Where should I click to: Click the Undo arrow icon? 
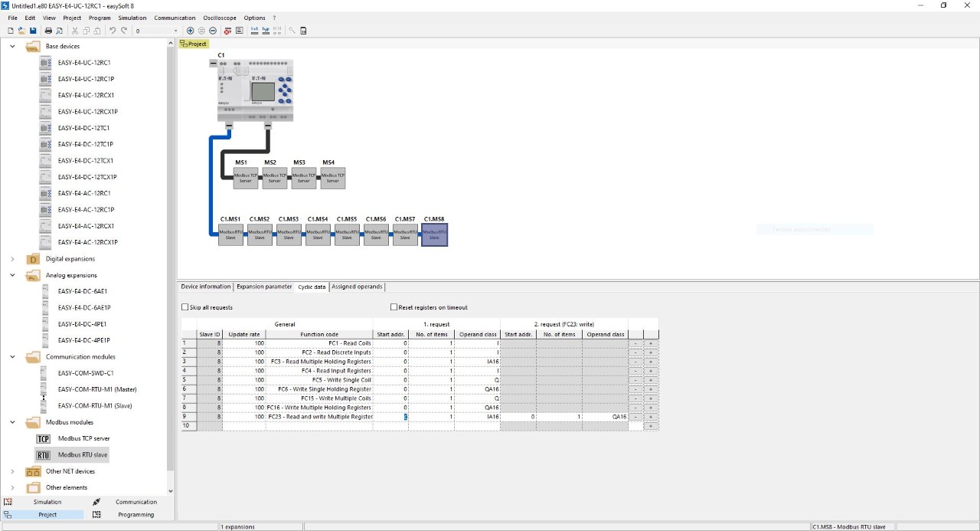pyautogui.click(x=113, y=31)
